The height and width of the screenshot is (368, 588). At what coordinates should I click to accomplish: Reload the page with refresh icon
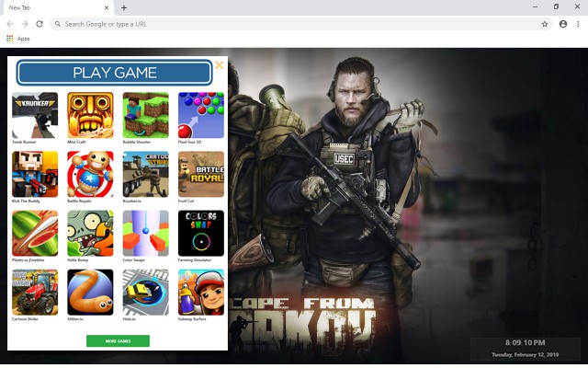click(x=40, y=24)
